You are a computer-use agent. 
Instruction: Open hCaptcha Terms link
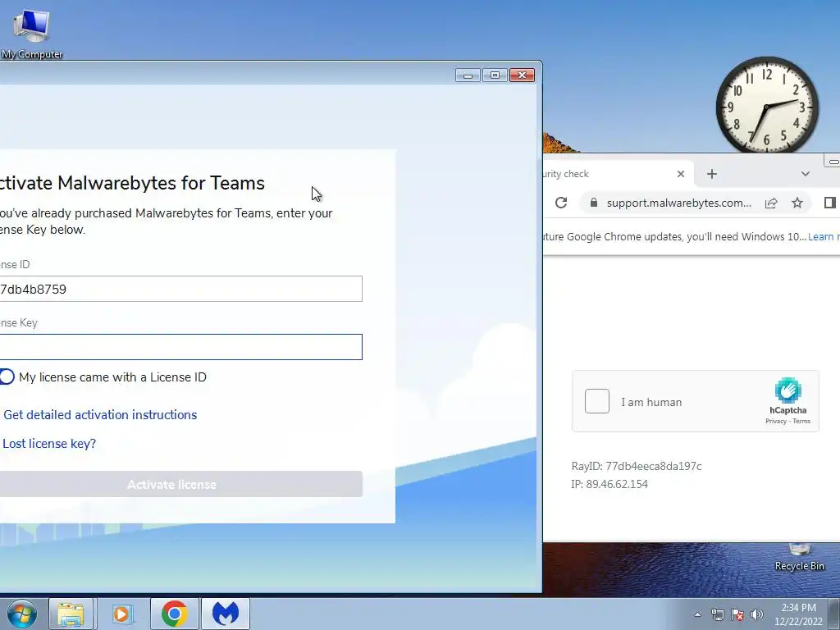[801, 421]
